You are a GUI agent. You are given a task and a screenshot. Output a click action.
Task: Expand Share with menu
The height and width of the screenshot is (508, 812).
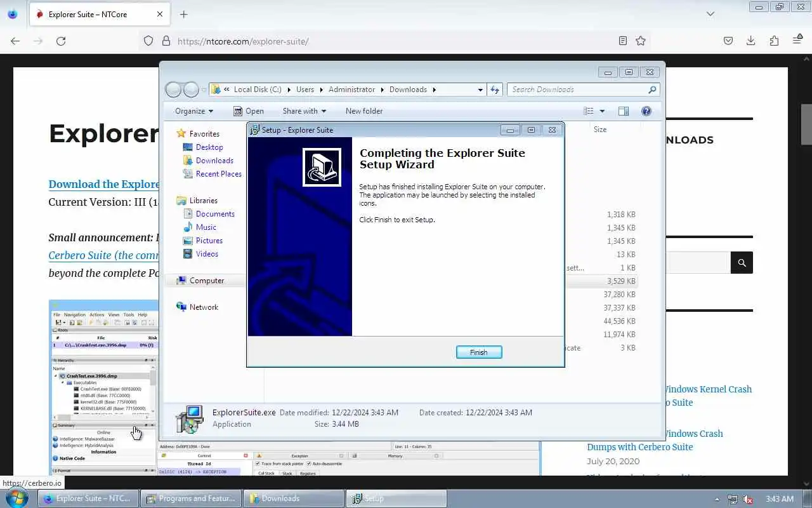[x=304, y=111]
